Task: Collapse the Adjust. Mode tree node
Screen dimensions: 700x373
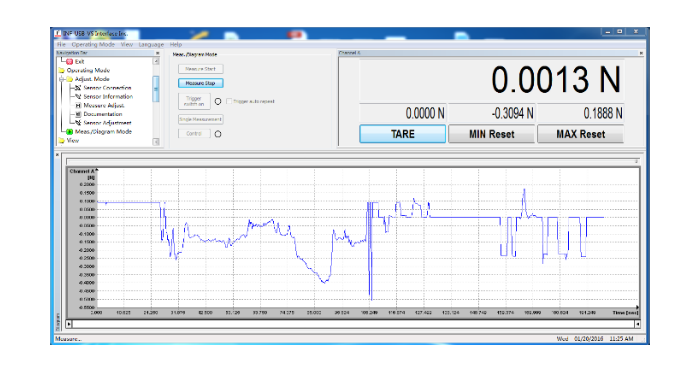Action: tap(62, 79)
